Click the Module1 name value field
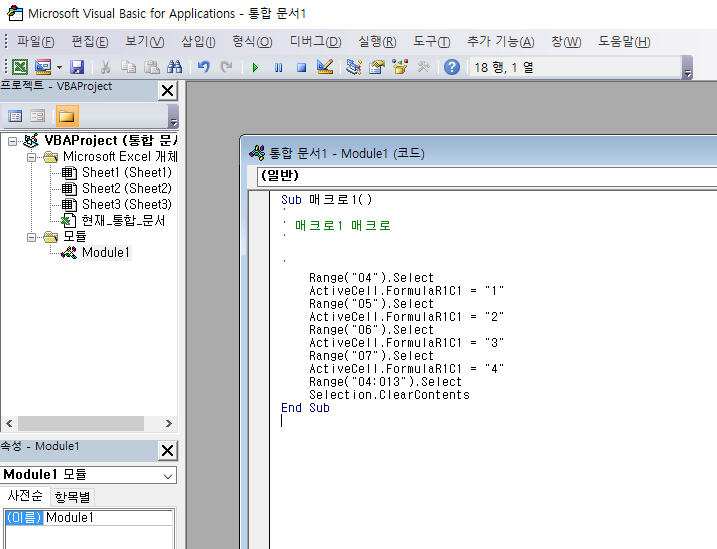 (108, 517)
